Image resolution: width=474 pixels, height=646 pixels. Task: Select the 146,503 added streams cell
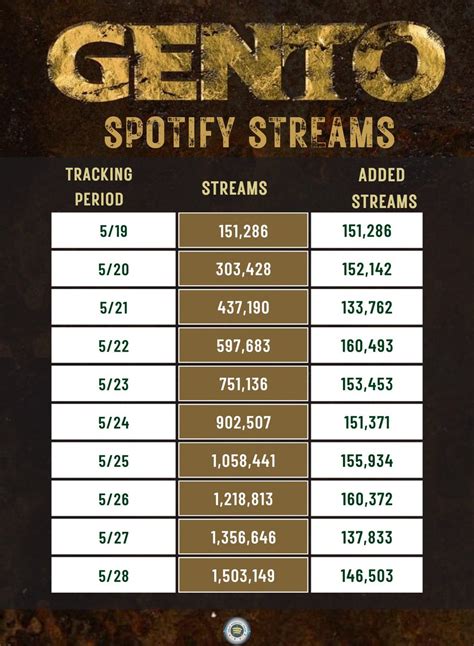point(367,576)
